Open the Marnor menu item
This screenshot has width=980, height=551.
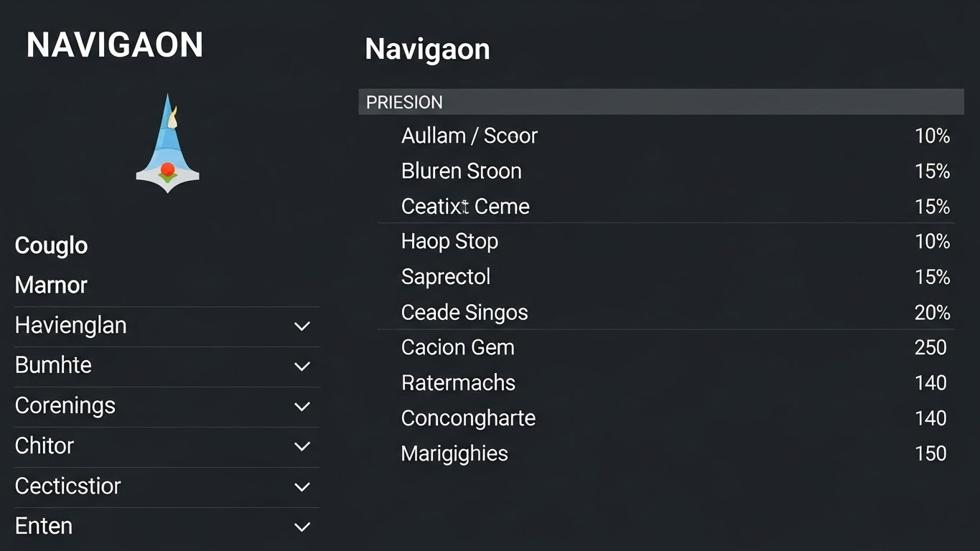[x=51, y=285]
